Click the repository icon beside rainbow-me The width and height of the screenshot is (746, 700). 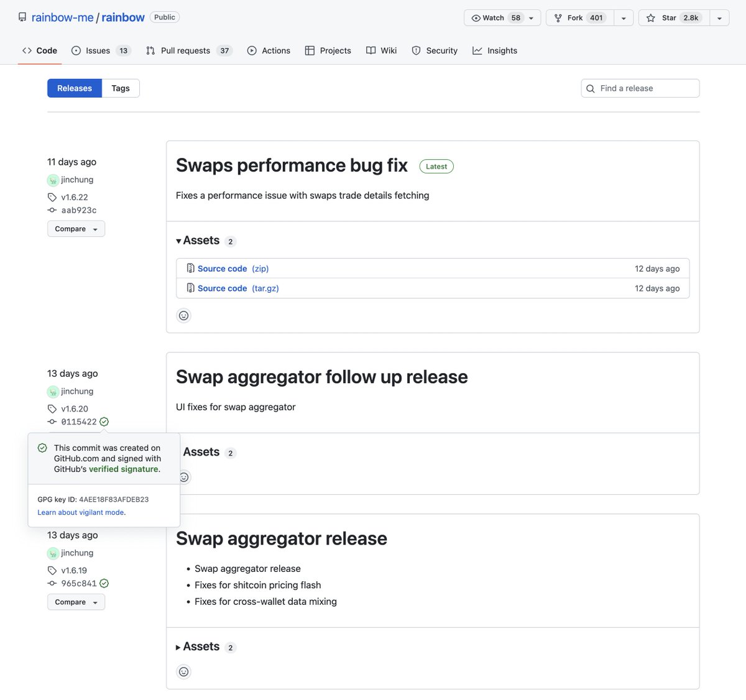pos(22,17)
